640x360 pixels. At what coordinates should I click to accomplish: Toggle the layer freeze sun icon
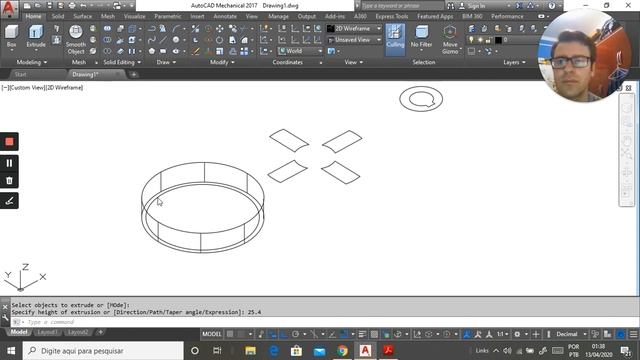[x=480, y=40]
